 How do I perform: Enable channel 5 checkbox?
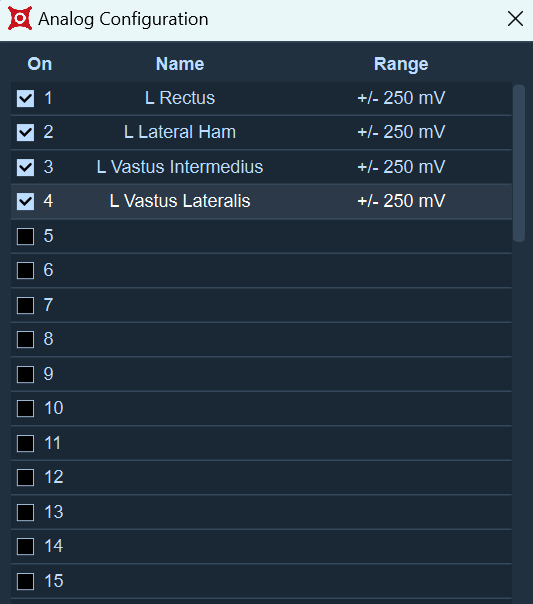point(25,236)
